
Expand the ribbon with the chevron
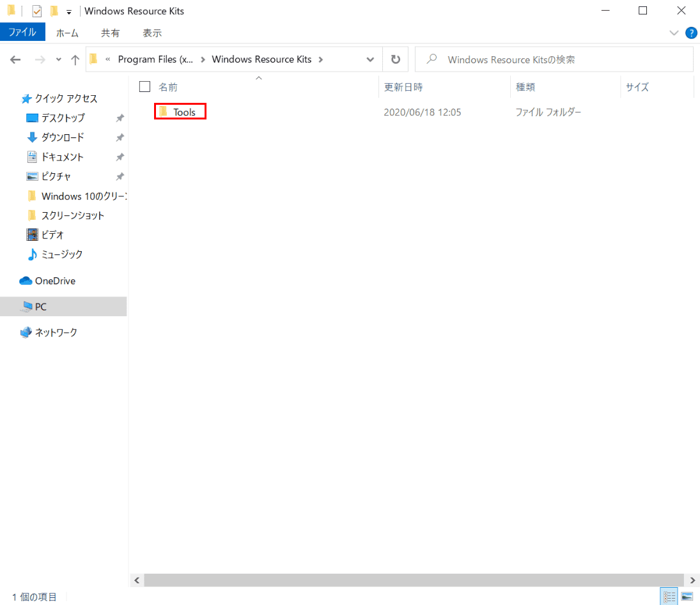674,33
